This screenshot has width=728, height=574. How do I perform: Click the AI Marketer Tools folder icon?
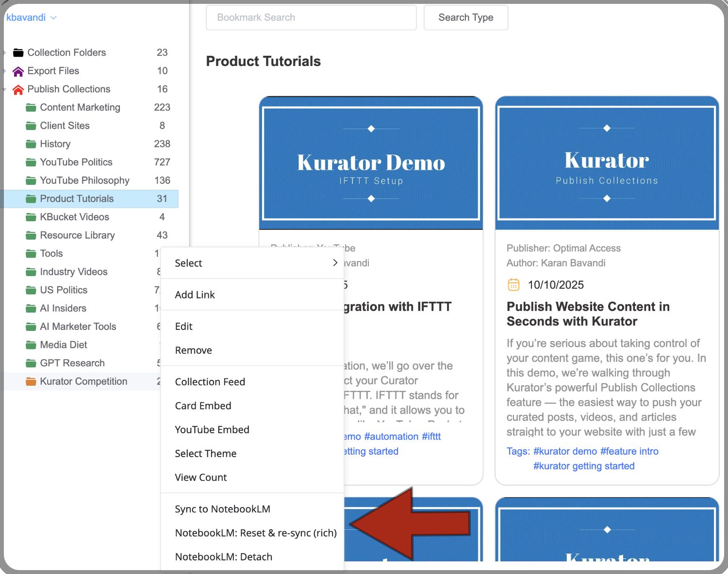pos(31,327)
